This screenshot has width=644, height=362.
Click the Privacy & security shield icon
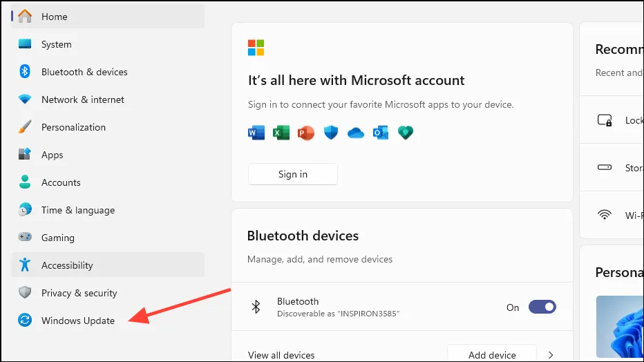[25, 292]
